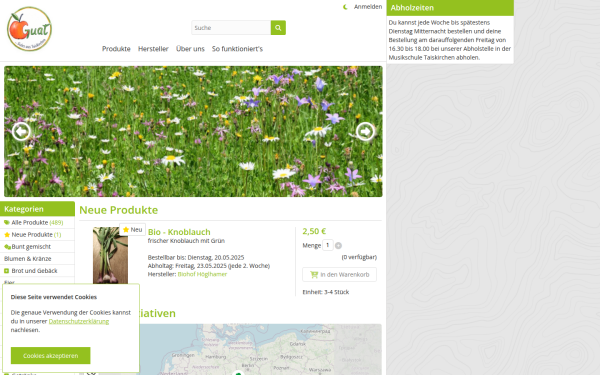Open the Produkte menu

[116, 49]
